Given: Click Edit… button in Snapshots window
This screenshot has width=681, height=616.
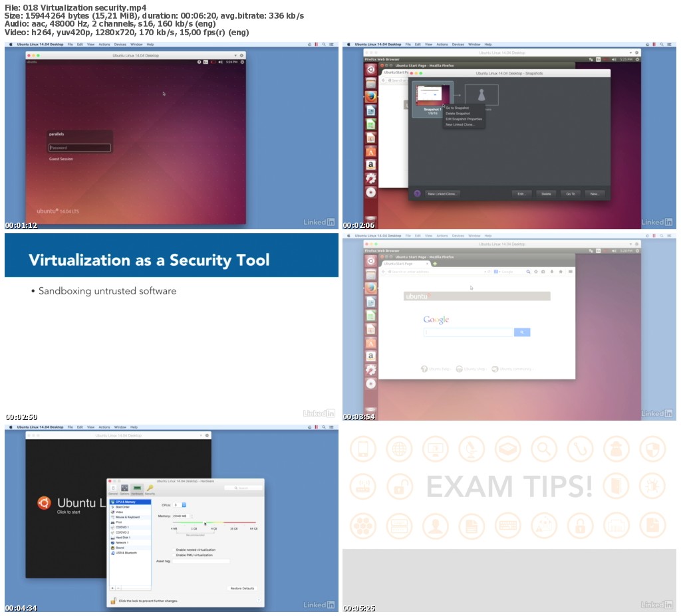Looking at the screenshot, I should (521, 194).
